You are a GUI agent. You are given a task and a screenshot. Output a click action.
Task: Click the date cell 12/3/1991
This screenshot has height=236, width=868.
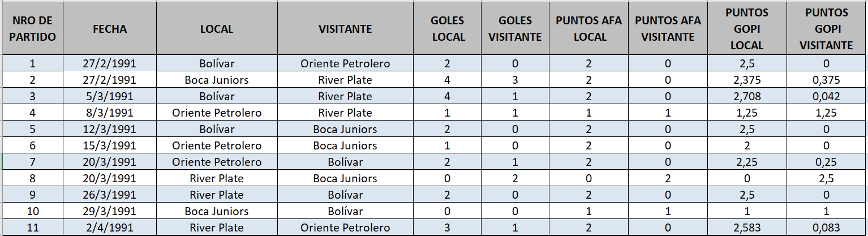[x=110, y=129]
